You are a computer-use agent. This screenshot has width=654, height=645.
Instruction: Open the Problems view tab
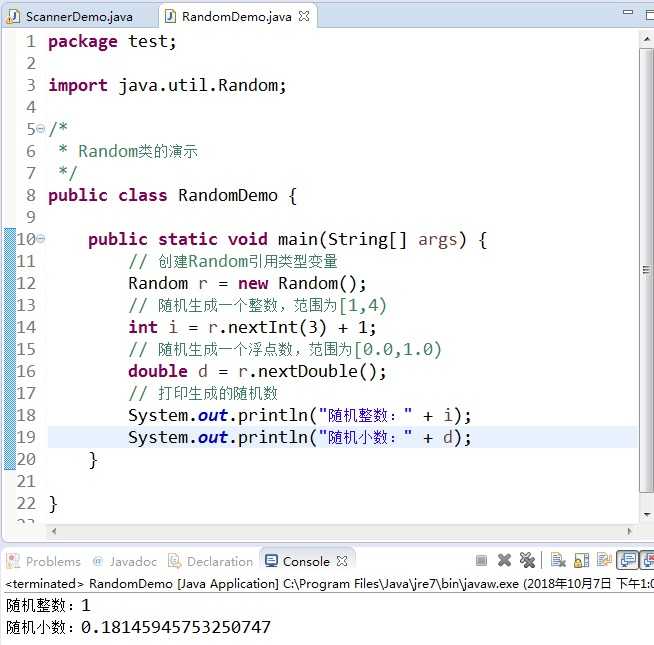[x=44, y=561]
